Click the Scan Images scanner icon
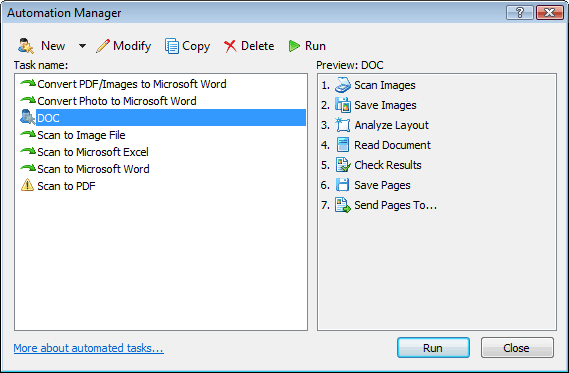Screen dimensions: 569x373 [x=343, y=85]
